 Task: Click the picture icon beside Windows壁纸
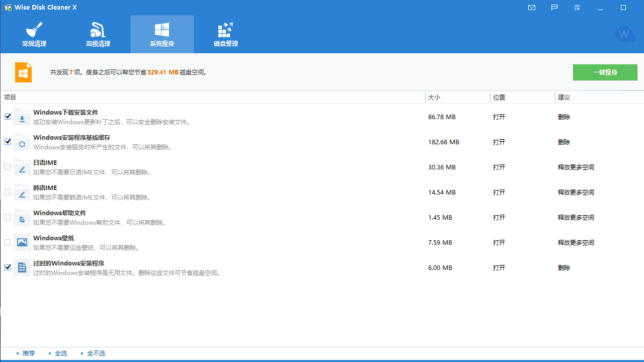(x=22, y=242)
